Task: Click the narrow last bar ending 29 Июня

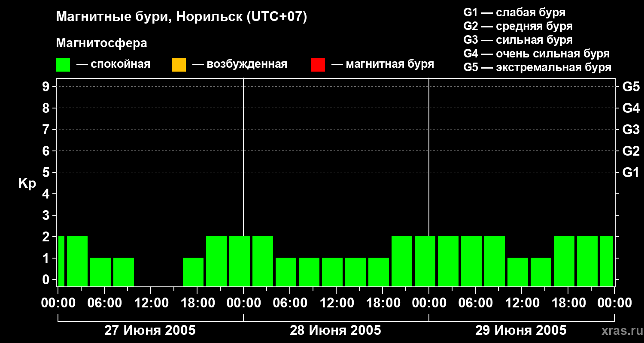Action: pos(607,261)
